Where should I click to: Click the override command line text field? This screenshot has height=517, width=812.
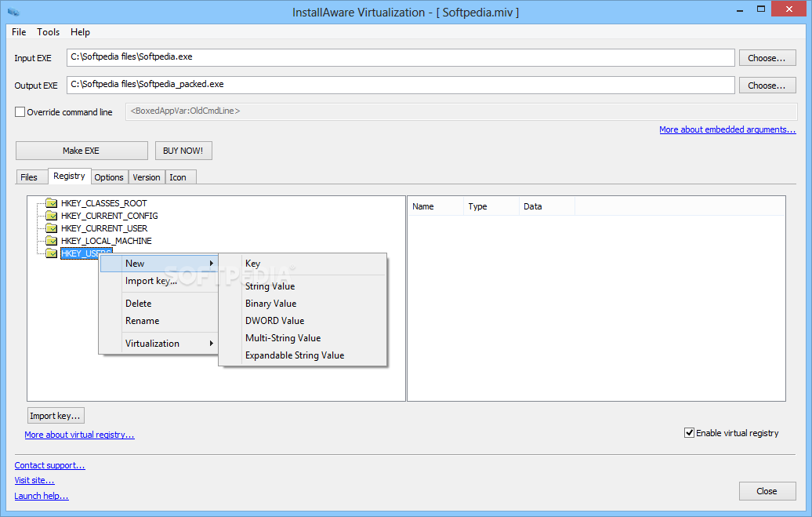click(x=461, y=111)
